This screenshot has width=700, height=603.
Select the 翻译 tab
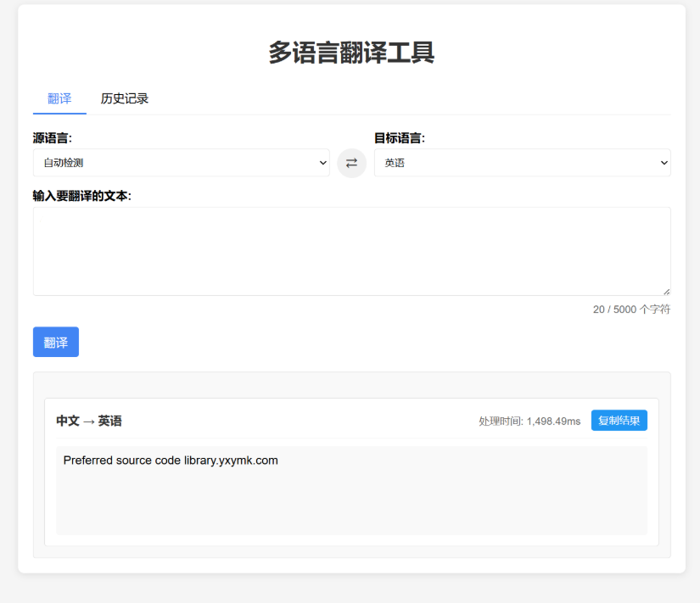(59, 98)
